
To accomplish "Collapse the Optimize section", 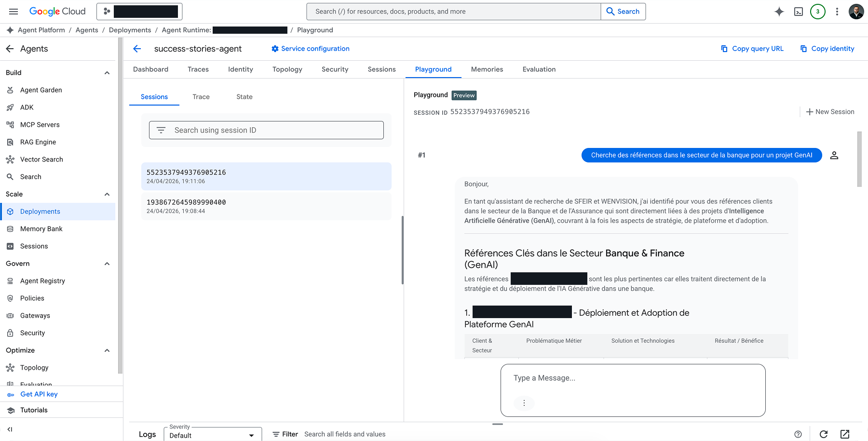I will [107, 350].
